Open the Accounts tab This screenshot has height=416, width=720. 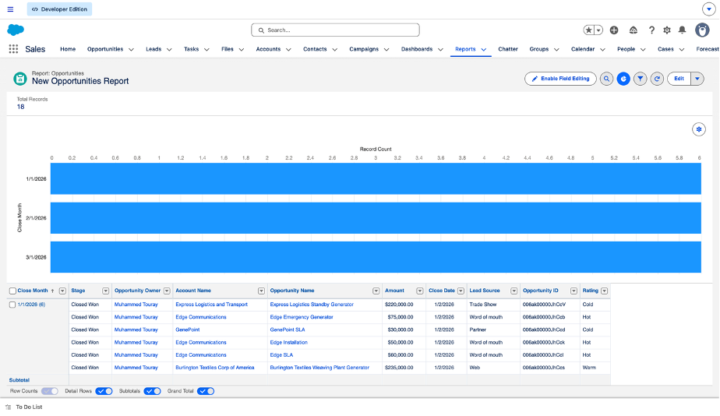[x=268, y=49]
